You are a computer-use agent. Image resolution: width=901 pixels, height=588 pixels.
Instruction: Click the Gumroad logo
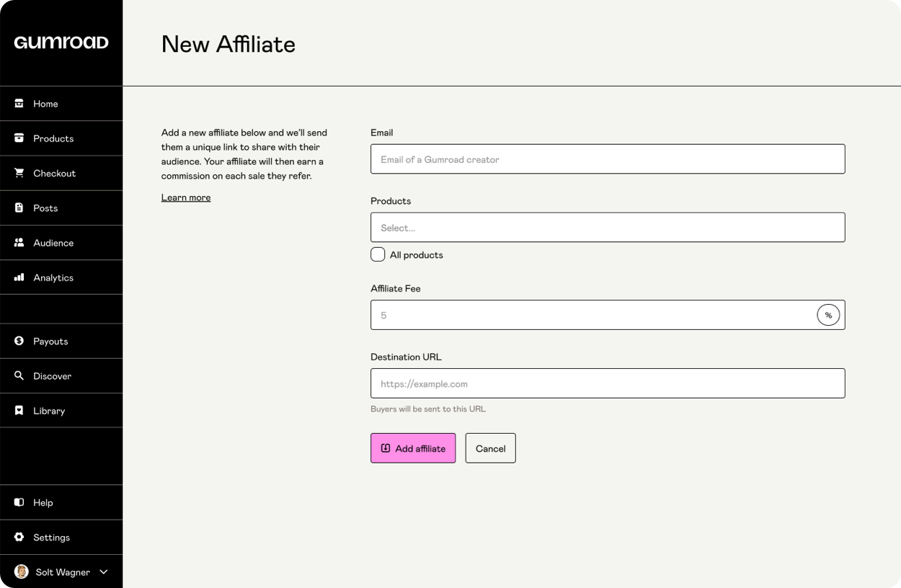pos(61,43)
